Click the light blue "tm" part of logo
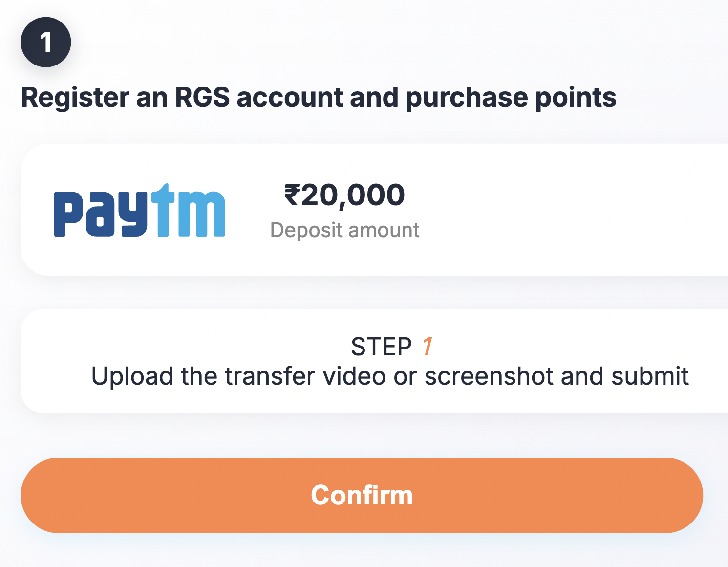 pyautogui.click(x=188, y=210)
